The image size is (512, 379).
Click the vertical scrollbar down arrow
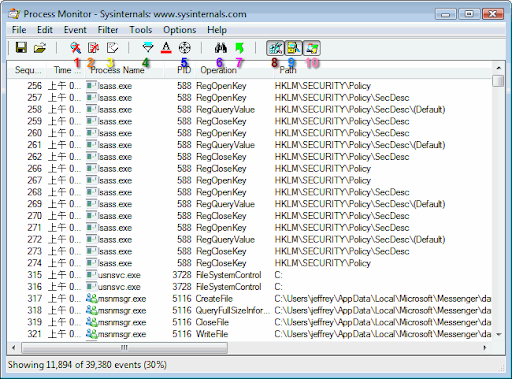click(499, 334)
